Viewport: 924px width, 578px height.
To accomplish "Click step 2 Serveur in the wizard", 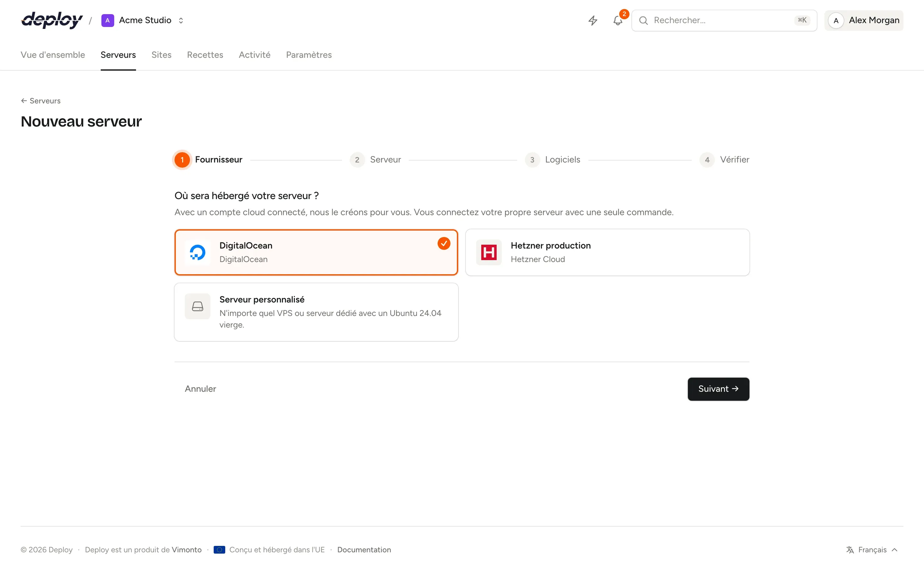I will click(375, 160).
